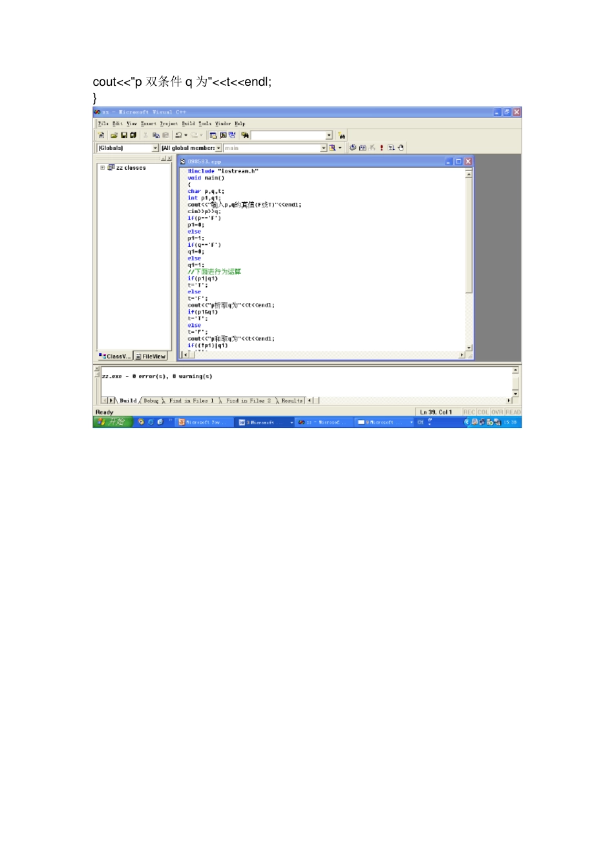Click the Build toolbar icon
The image size is (614, 868).
(x=363, y=148)
